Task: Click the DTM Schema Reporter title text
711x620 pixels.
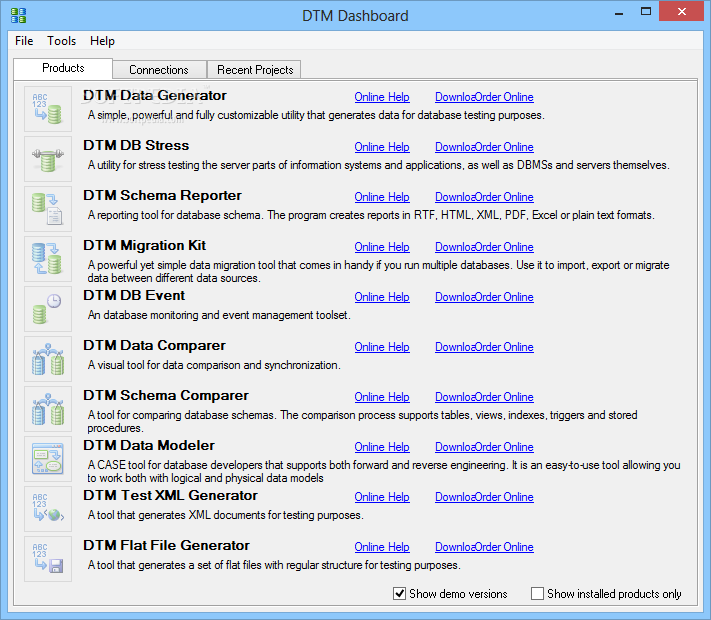Action: tap(162, 195)
